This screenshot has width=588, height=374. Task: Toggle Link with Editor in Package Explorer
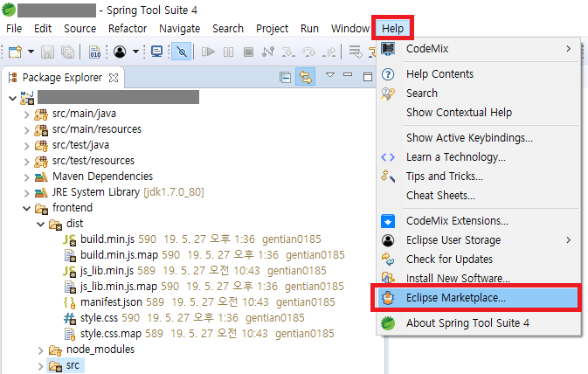pos(305,77)
